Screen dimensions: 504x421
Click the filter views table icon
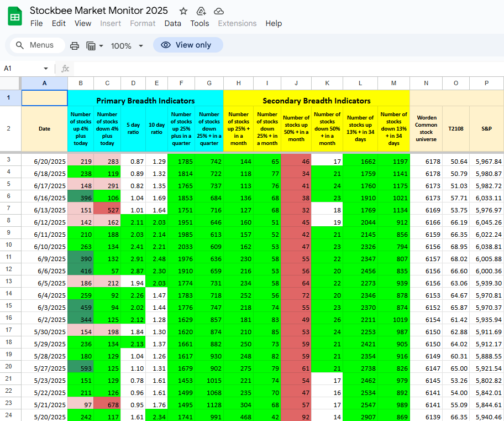91,46
